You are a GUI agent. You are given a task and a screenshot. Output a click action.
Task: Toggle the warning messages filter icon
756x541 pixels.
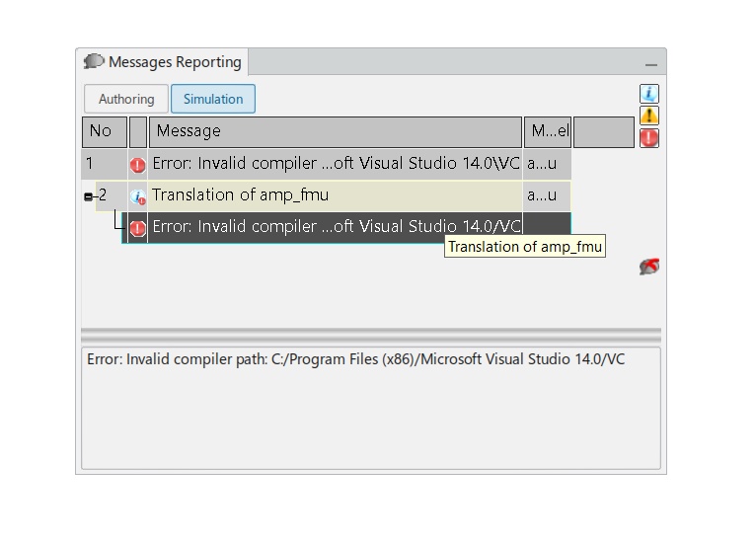[x=648, y=116]
